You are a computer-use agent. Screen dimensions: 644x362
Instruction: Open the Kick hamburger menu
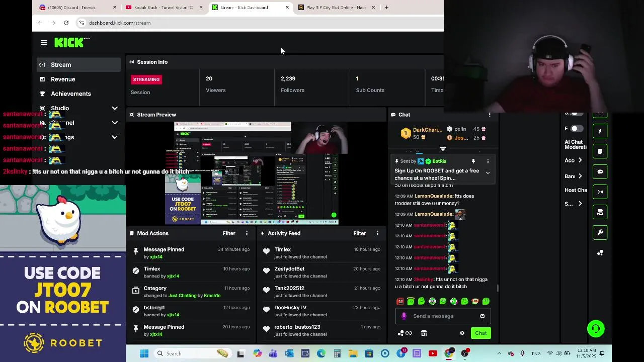pyautogui.click(x=44, y=43)
